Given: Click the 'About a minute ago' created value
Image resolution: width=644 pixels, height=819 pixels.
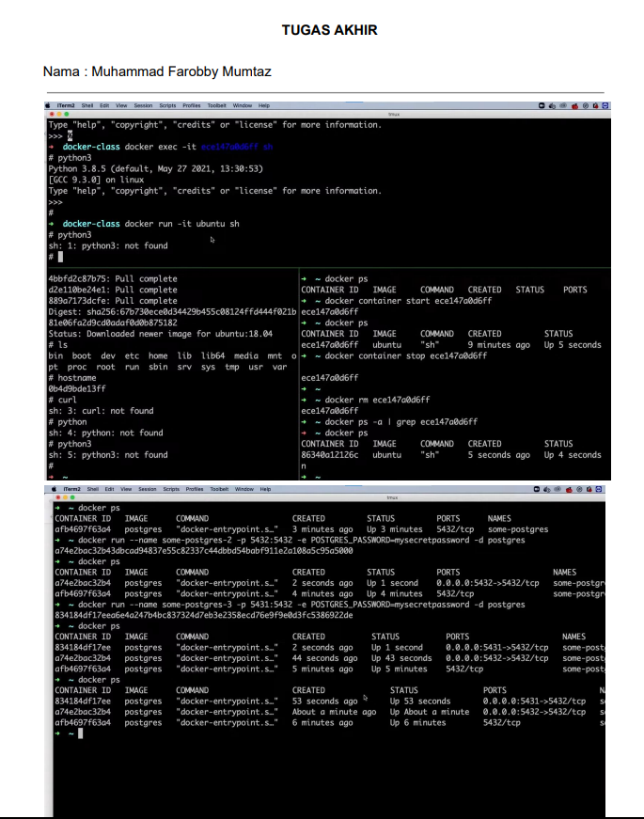Looking at the screenshot, I should [335, 712].
